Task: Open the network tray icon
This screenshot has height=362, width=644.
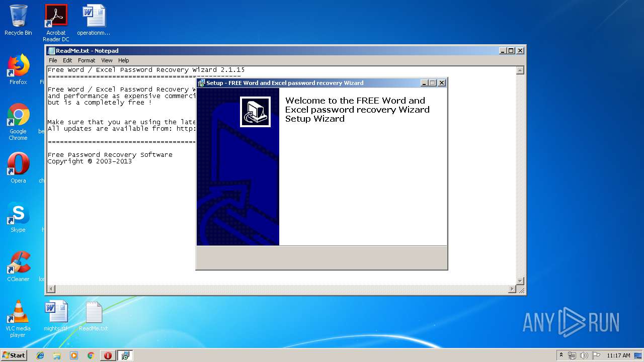Action: [572, 355]
